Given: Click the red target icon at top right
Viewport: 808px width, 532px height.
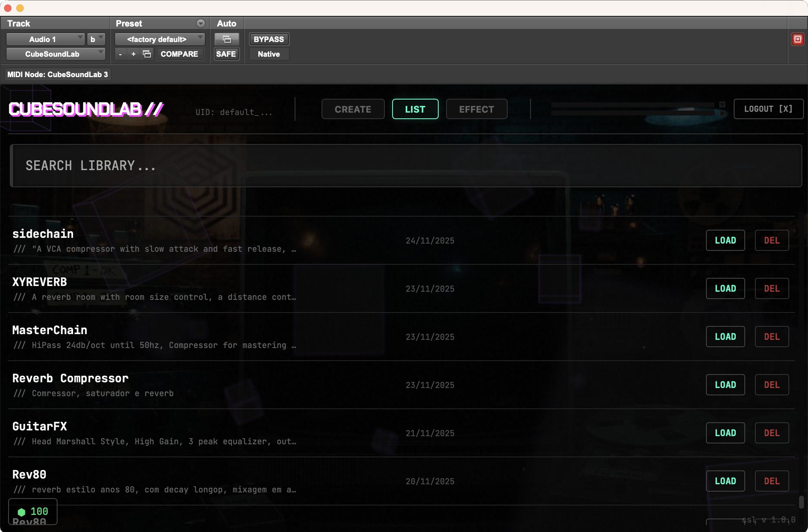Looking at the screenshot, I should point(797,39).
